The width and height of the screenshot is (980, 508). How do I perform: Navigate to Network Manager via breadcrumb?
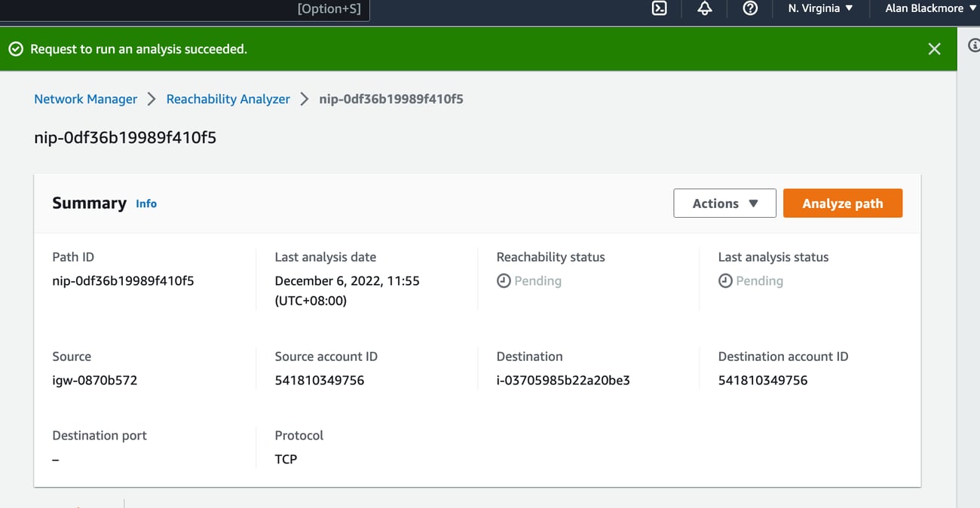point(85,99)
